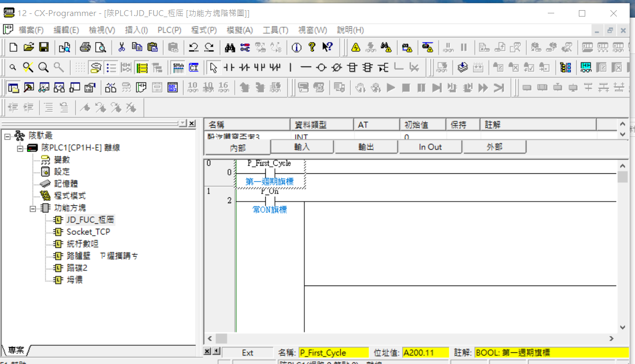
Task: Toggle the selection mode arrow tool
Action: coord(213,67)
